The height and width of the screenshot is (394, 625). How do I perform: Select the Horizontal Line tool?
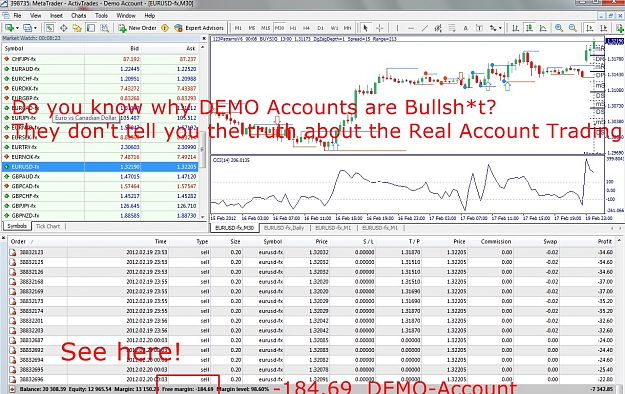coord(411,28)
